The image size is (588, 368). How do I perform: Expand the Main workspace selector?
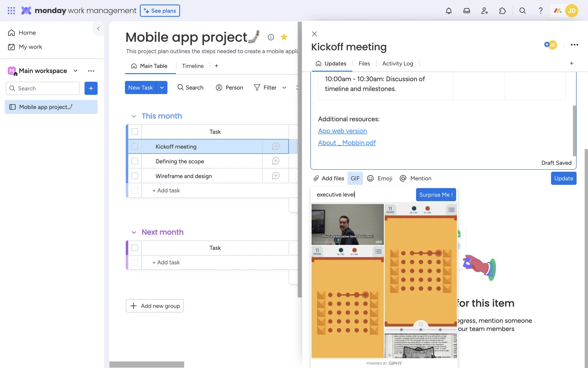click(75, 71)
